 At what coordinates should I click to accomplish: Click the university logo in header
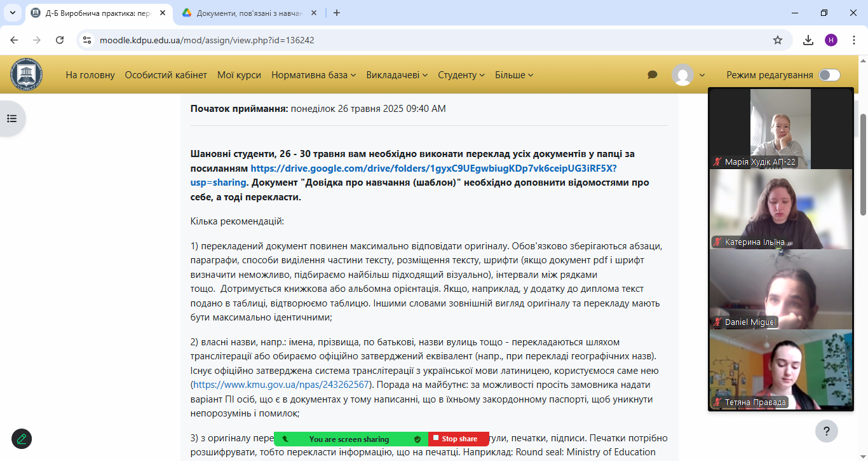point(26,75)
